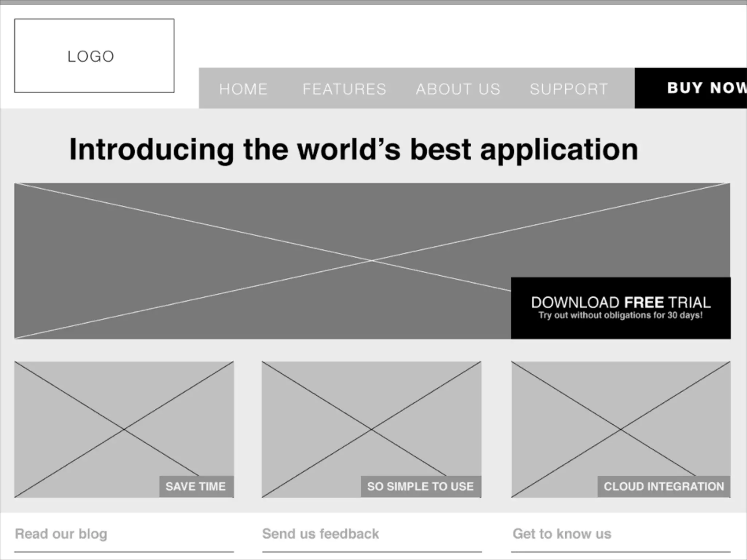Click the word FREE in trial button

(x=644, y=302)
